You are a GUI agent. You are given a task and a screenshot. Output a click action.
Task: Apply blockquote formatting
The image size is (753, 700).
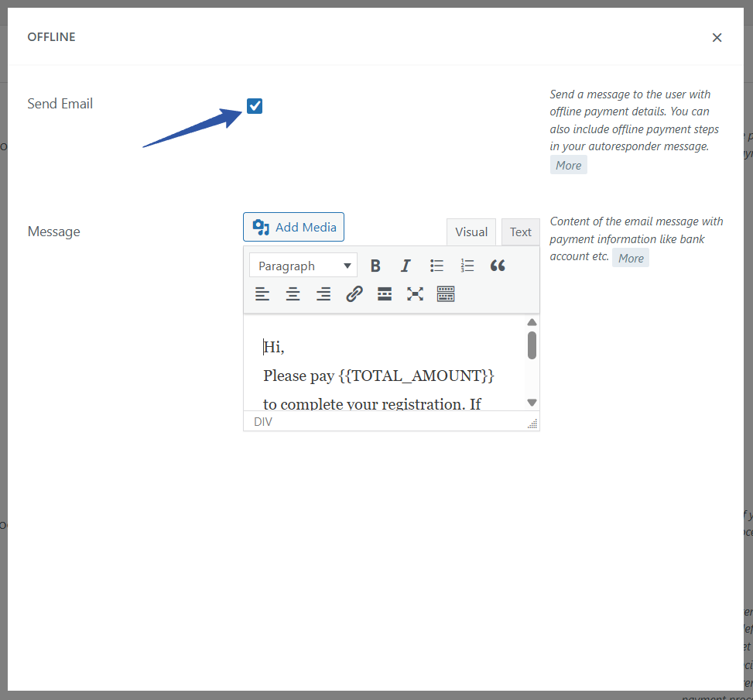tap(498, 266)
